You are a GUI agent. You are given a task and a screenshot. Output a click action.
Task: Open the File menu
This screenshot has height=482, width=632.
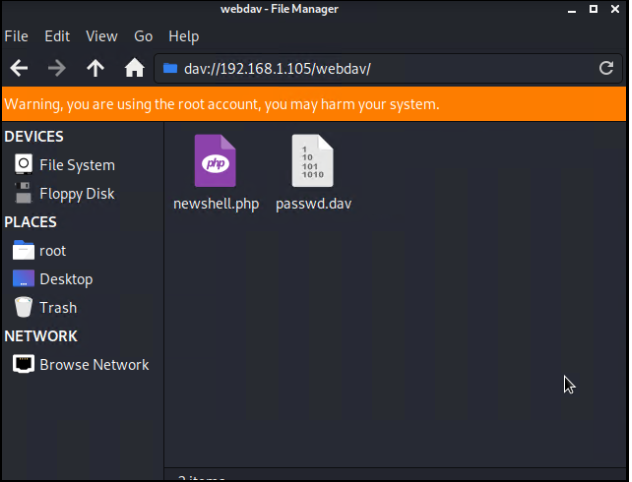coord(17,36)
